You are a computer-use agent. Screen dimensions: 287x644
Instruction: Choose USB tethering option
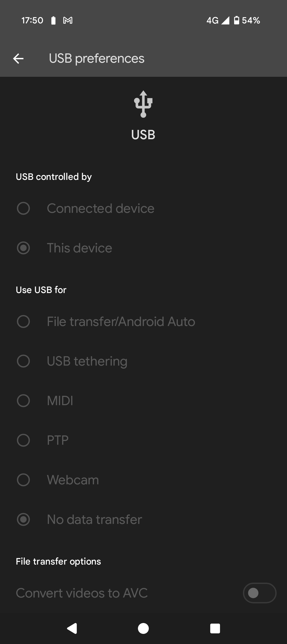click(143, 361)
